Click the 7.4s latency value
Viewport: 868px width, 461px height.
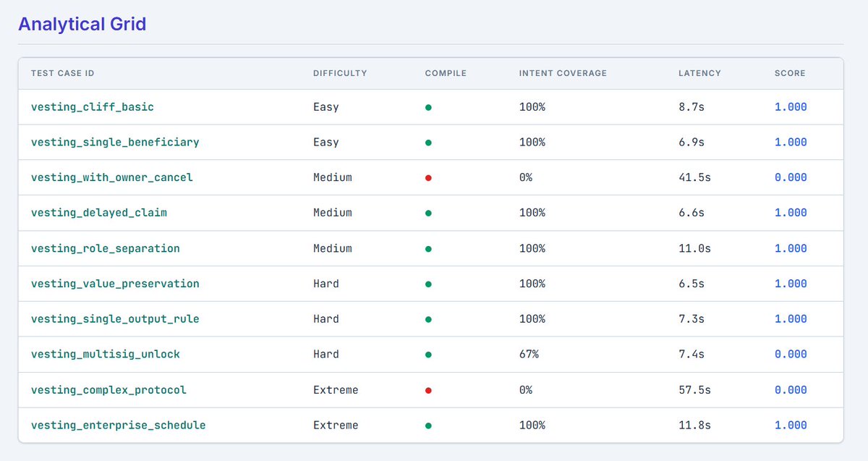pyautogui.click(x=692, y=355)
